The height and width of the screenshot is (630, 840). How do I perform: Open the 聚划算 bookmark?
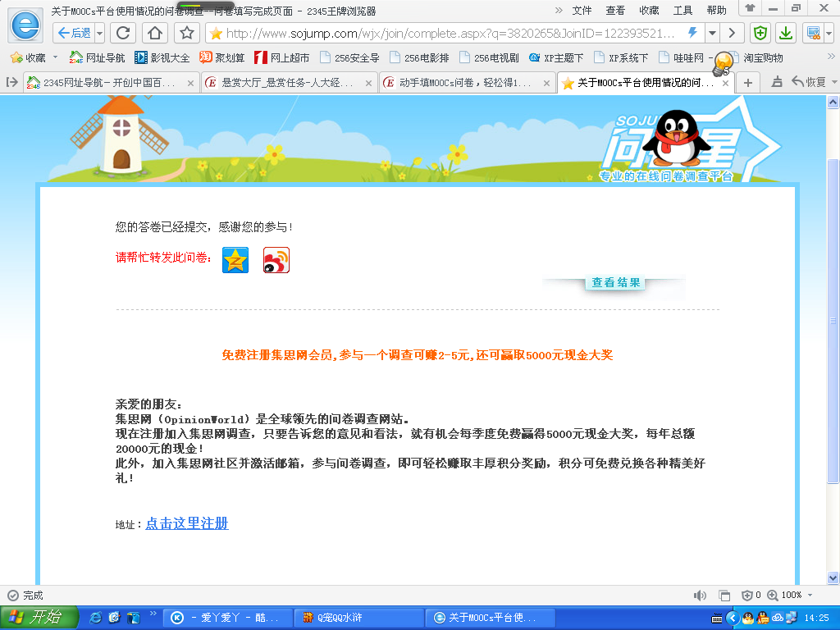(221, 57)
